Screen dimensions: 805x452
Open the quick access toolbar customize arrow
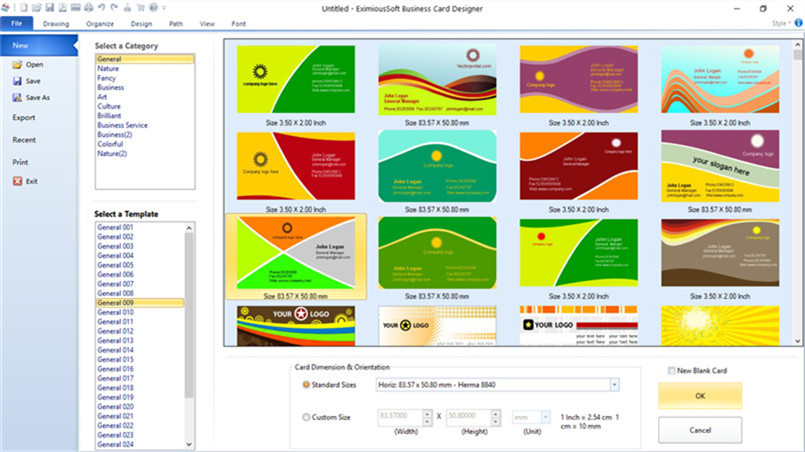point(164,8)
